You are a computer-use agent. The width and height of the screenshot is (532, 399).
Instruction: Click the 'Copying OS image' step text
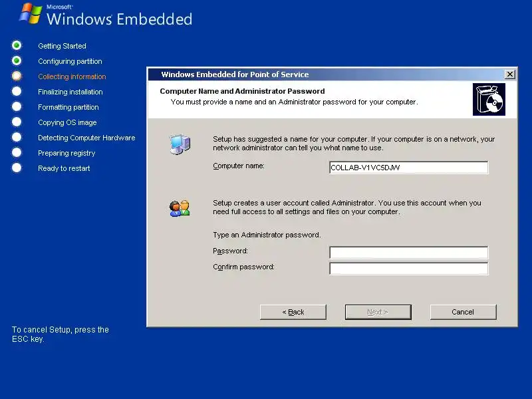tap(67, 122)
